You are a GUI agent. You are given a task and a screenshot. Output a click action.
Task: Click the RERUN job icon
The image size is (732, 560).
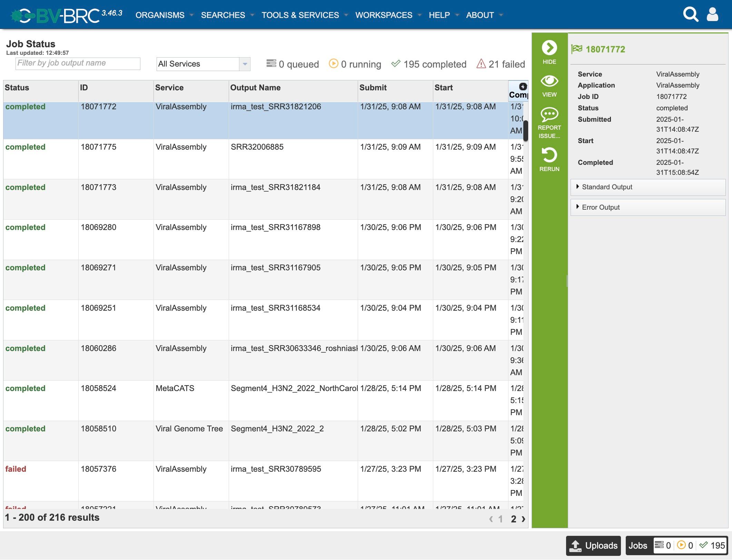coord(549,155)
